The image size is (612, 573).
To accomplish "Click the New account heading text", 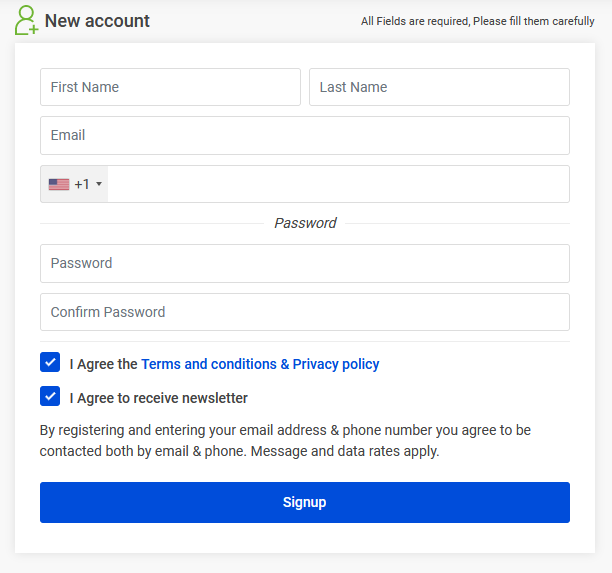I will (97, 21).
